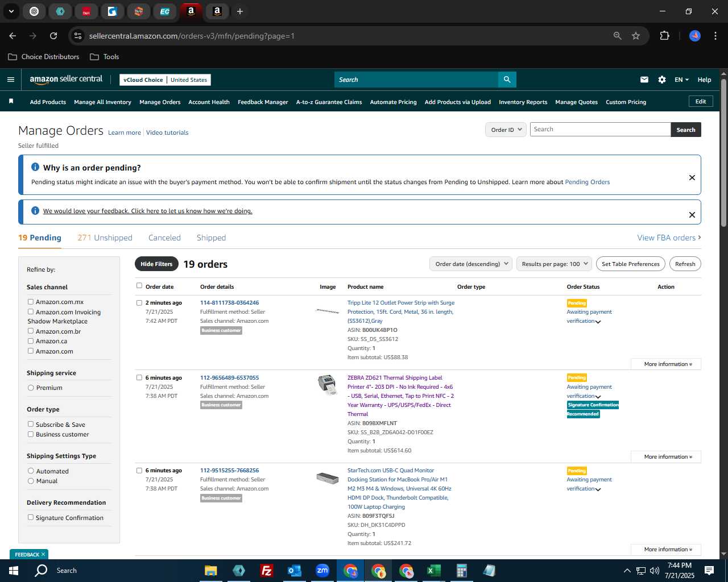Select the Premium shipping service radio
728x582 pixels.
(x=31, y=388)
